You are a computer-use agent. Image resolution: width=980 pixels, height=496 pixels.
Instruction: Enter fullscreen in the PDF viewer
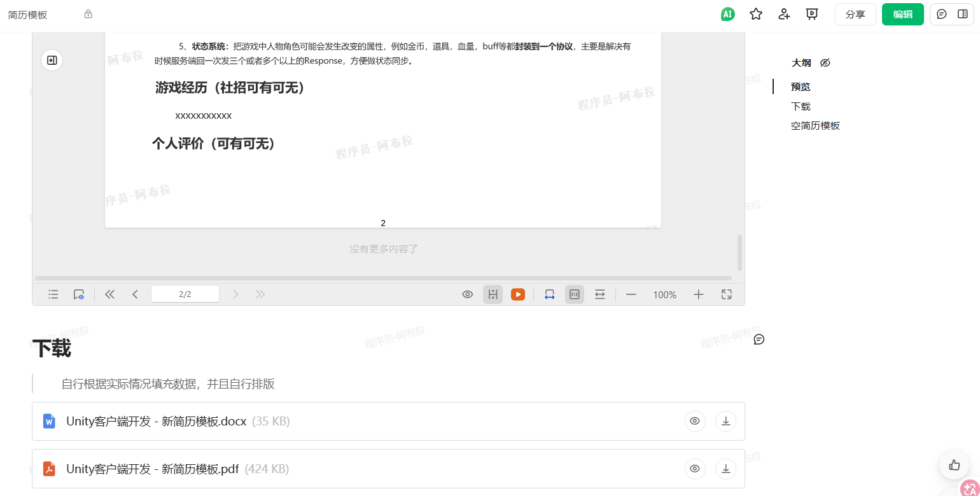click(727, 294)
